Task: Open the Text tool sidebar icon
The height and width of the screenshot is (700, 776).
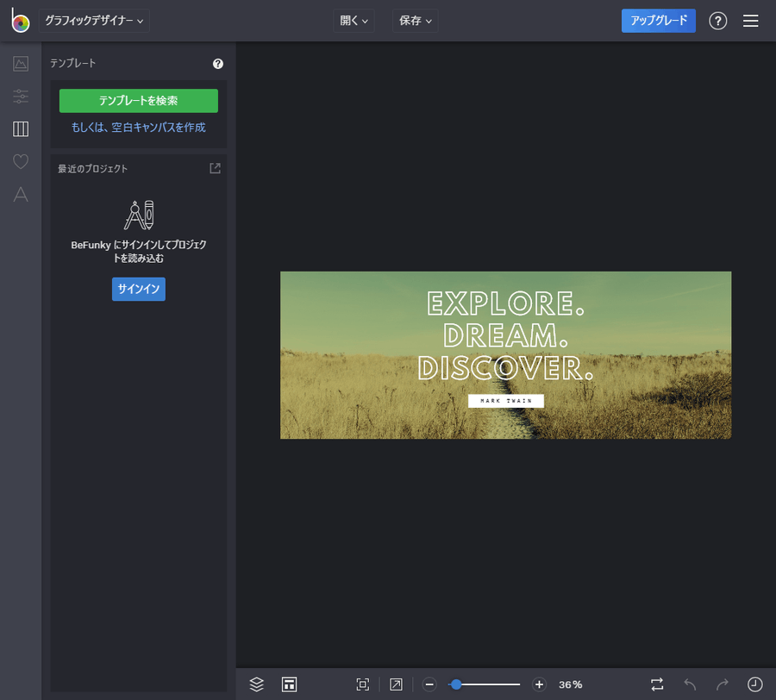Action: pyautogui.click(x=21, y=195)
